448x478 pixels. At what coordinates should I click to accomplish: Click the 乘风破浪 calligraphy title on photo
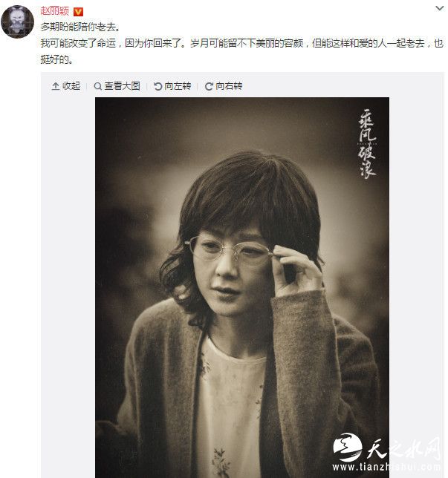(367, 143)
